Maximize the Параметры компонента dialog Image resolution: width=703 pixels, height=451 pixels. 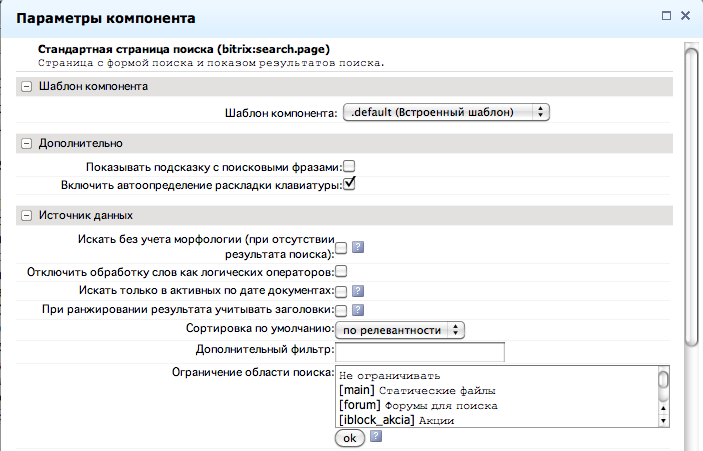point(665,17)
